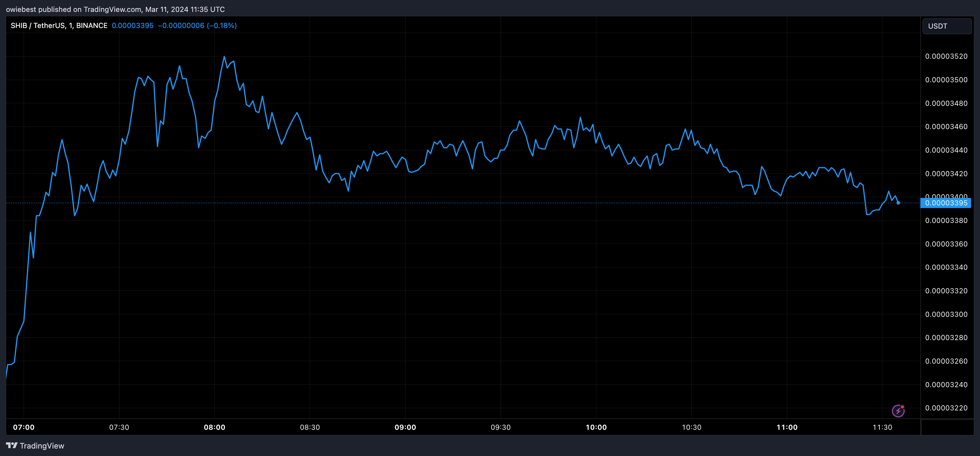Image resolution: width=980 pixels, height=456 pixels.
Task: Click the 0.00003300 price axis label
Action: click(946, 314)
